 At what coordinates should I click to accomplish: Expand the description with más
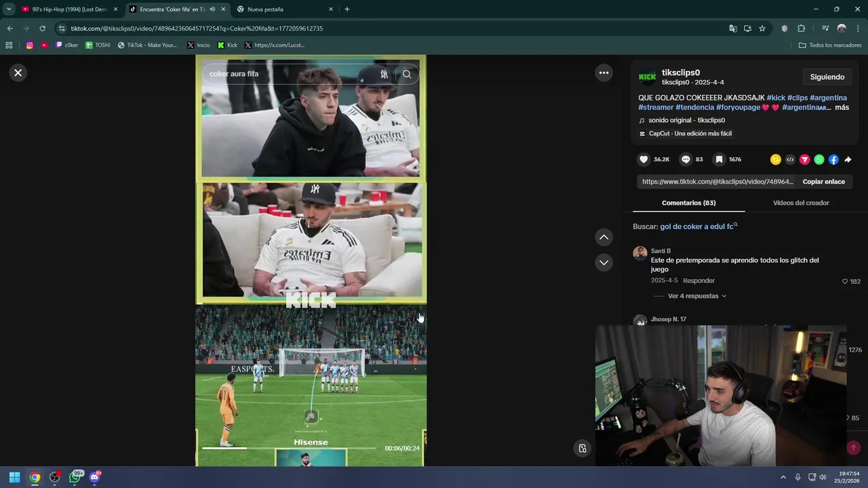point(842,108)
